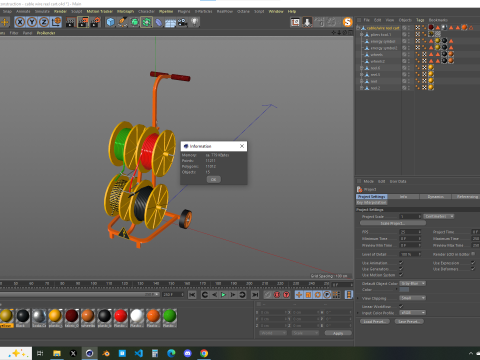
Task: Click the download arrow icon in toolbar
Action: click(307, 22)
